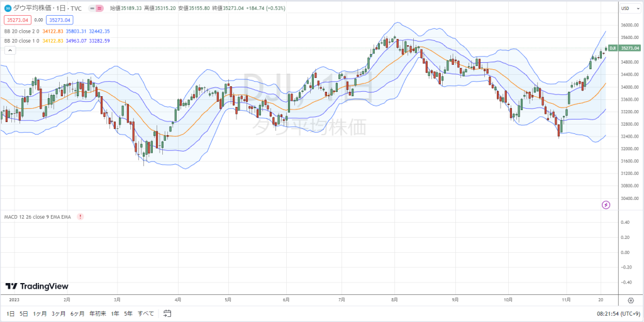Viewport: 644px width, 322px height.
Task: Open the timezone menu at 08:21:54 (UTC+9)
Action: 618,314
